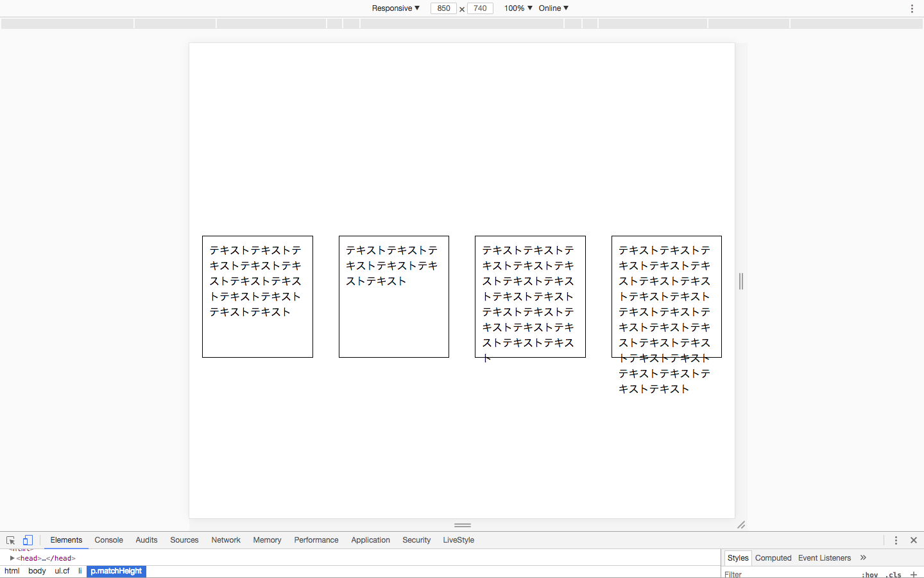Click the bottom edge viewport resize handle
This screenshot has height=578, width=924.
(x=462, y=525)
